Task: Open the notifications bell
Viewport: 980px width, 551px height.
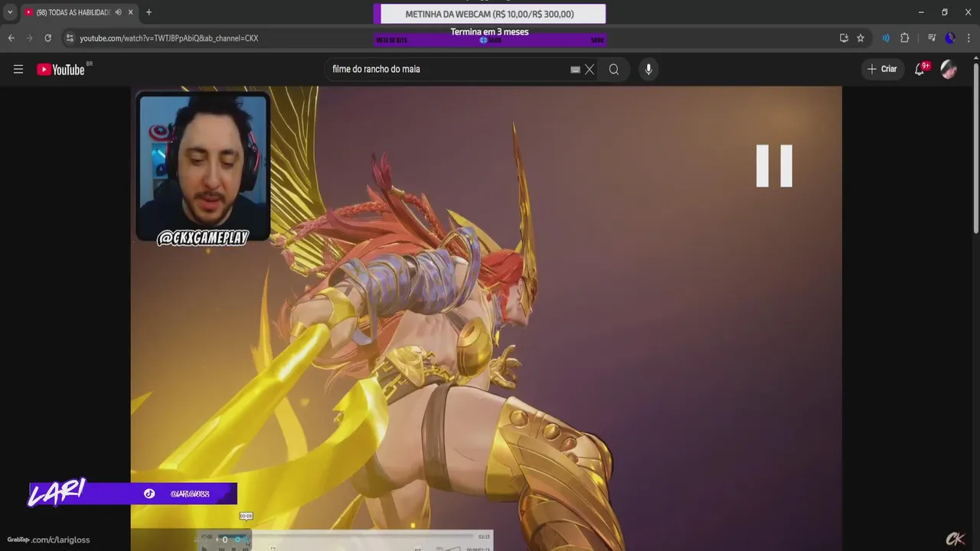Action: click(x=921, y=69)
